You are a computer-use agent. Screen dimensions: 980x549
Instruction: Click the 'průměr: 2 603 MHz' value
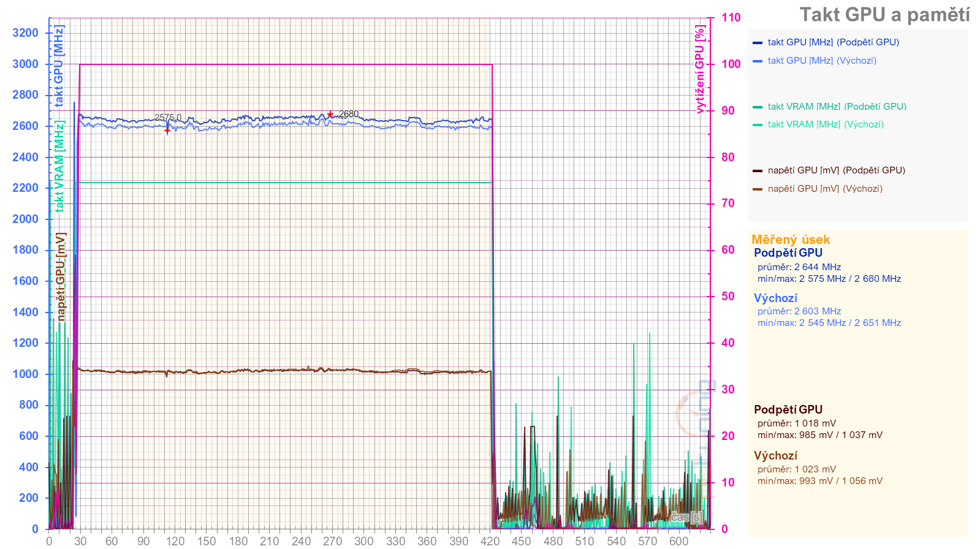point(799,311)
